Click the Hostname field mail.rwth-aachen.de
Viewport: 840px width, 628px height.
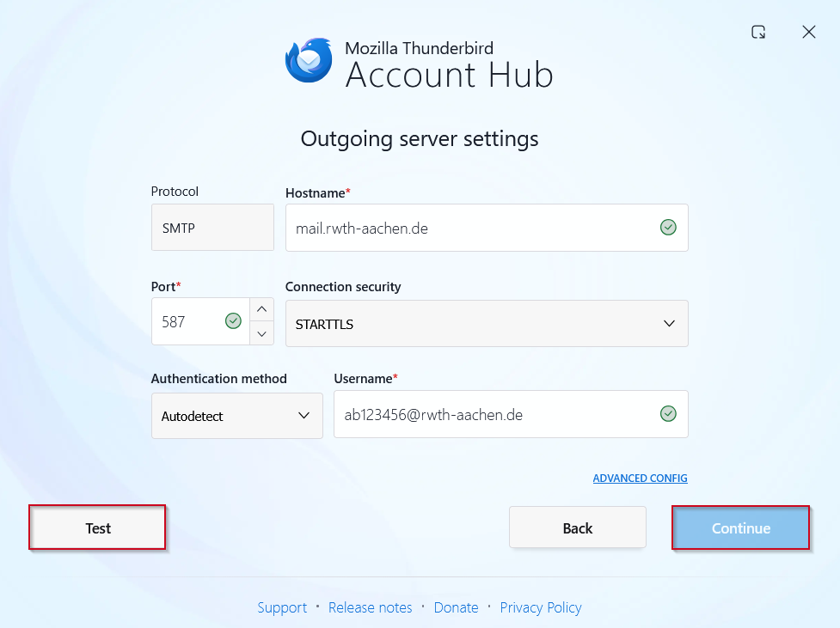click(x=487, y=228)
